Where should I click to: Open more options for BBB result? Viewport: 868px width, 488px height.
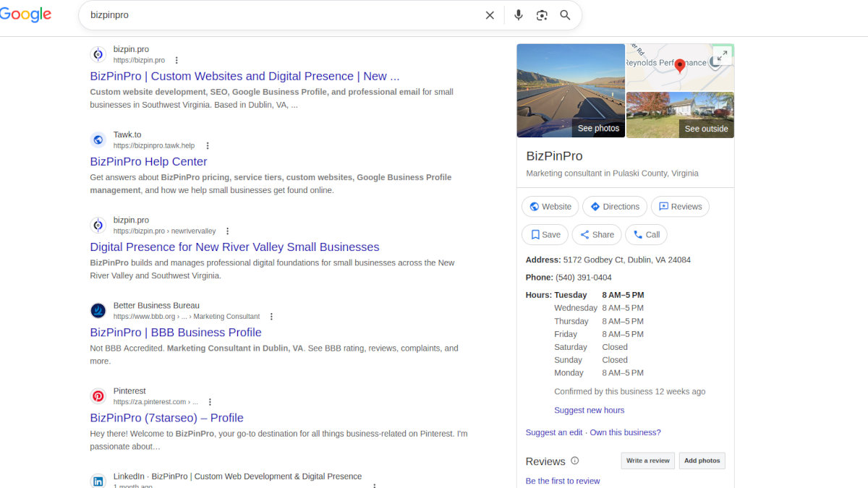[271, 317]
